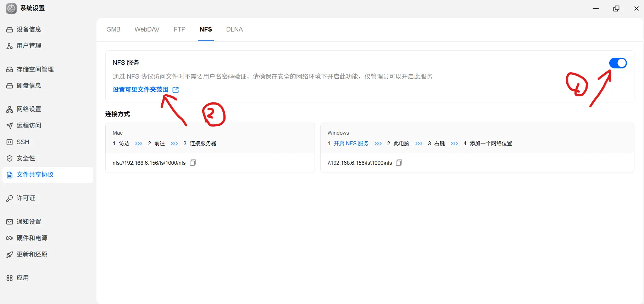
Task: Click the Windows step 2. 此电脑 text
Action: [x=398, y=143]
